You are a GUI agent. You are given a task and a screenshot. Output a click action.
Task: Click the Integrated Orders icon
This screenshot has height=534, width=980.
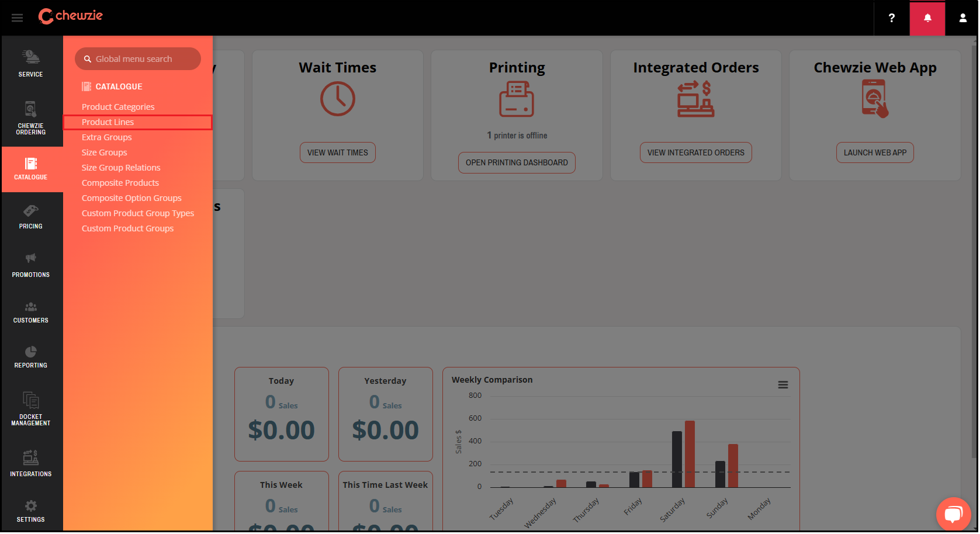click(x=695, y=99)
